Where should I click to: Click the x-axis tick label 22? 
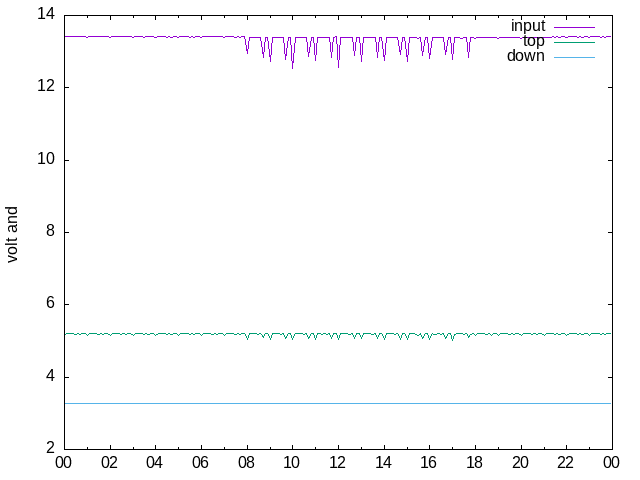[565, 463]
